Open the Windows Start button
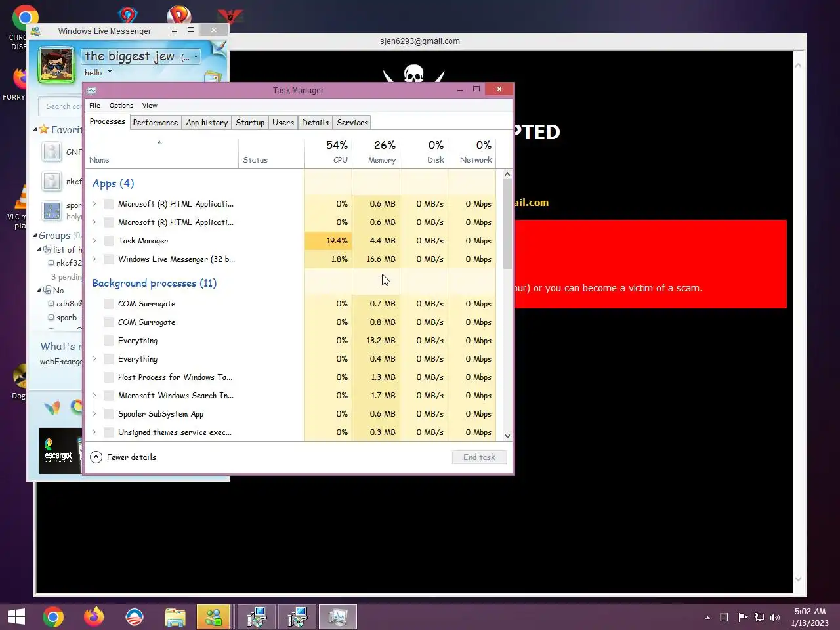Viewport: 840px width, 630px height. click(16, 617)
